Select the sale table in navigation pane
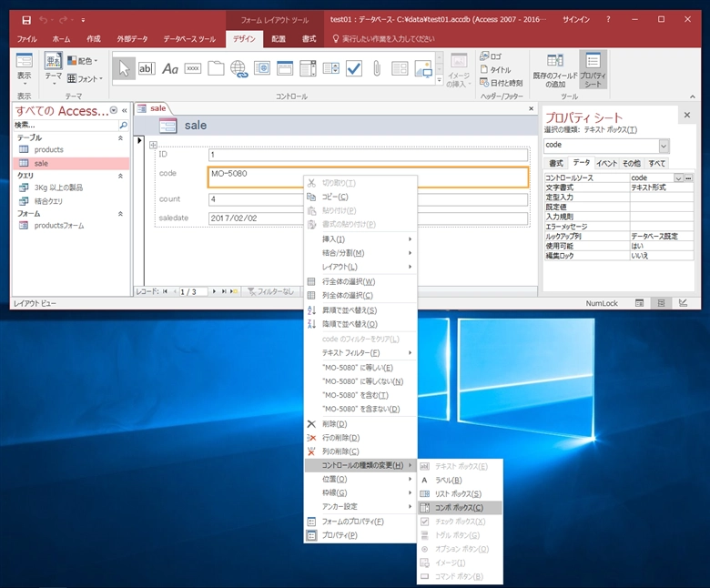The height and width of the screenshot is (588, 710). click(x=71, y=164)
